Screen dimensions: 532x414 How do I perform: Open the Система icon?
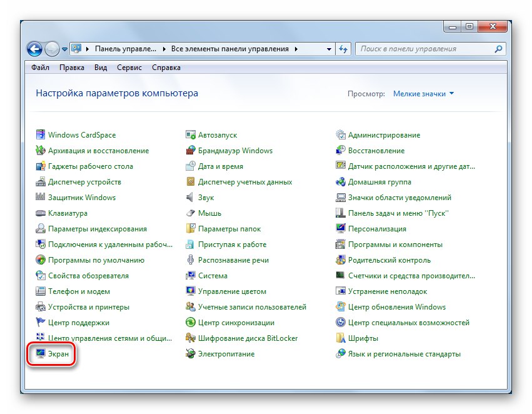(x=190, y=276)
